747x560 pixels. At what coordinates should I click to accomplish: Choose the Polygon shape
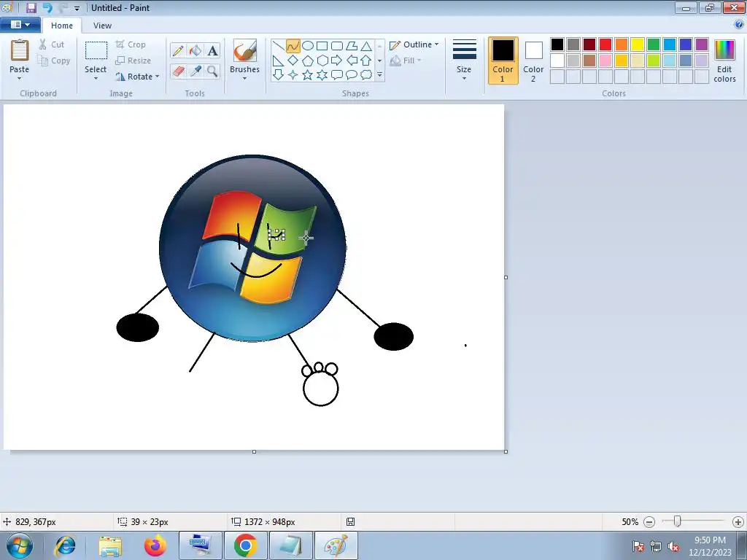point(352,46)
